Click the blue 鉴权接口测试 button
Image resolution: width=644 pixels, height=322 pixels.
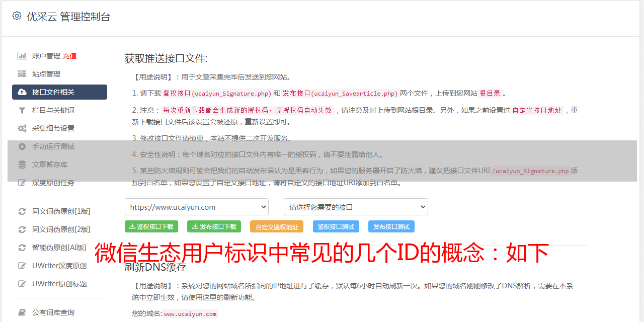click(x=336, y=226)
